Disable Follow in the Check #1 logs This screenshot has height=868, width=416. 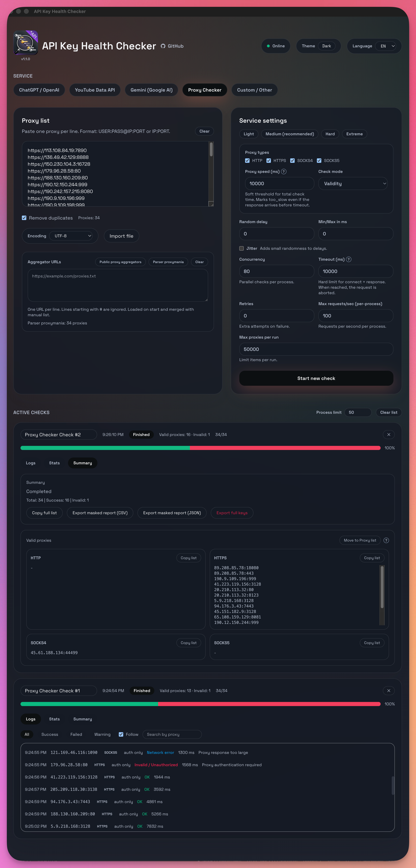coord(121,734)
